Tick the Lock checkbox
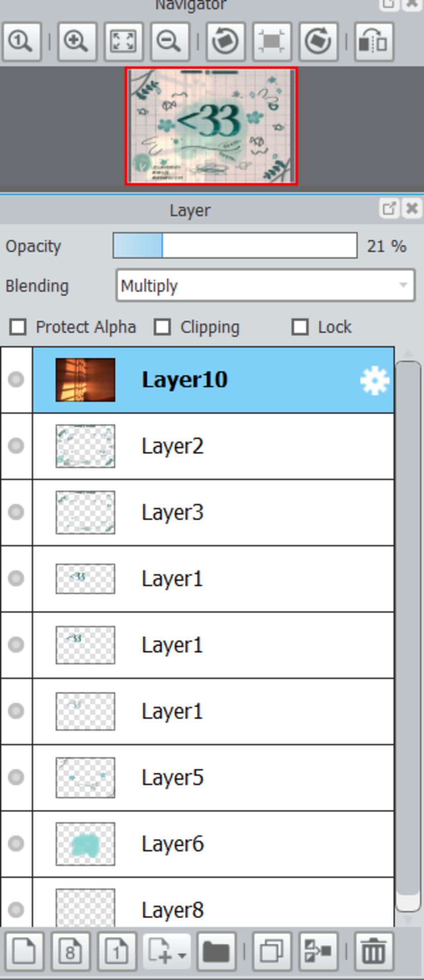This screenshot has width=424, height=980. click(x=300, y=327)
